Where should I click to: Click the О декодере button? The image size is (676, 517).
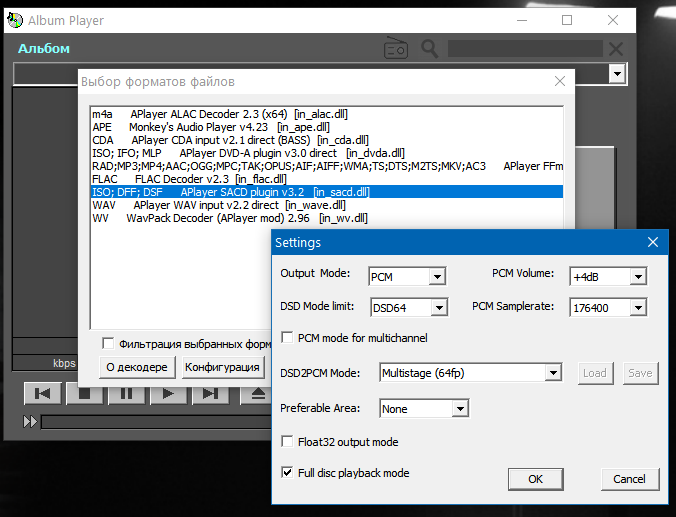pos(137,367)
